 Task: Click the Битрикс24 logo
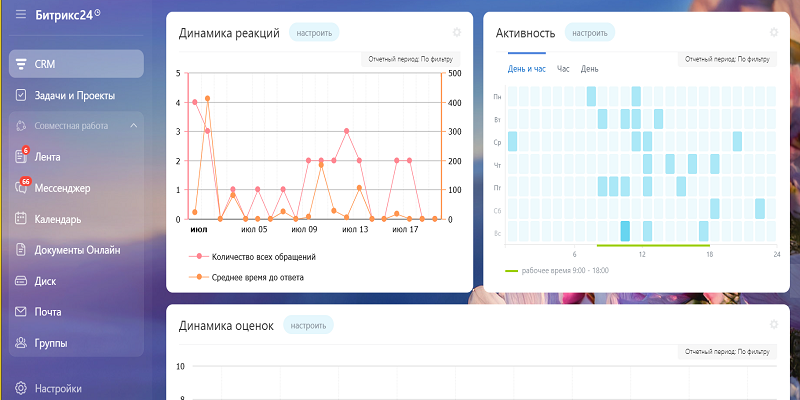click(68, 15)
